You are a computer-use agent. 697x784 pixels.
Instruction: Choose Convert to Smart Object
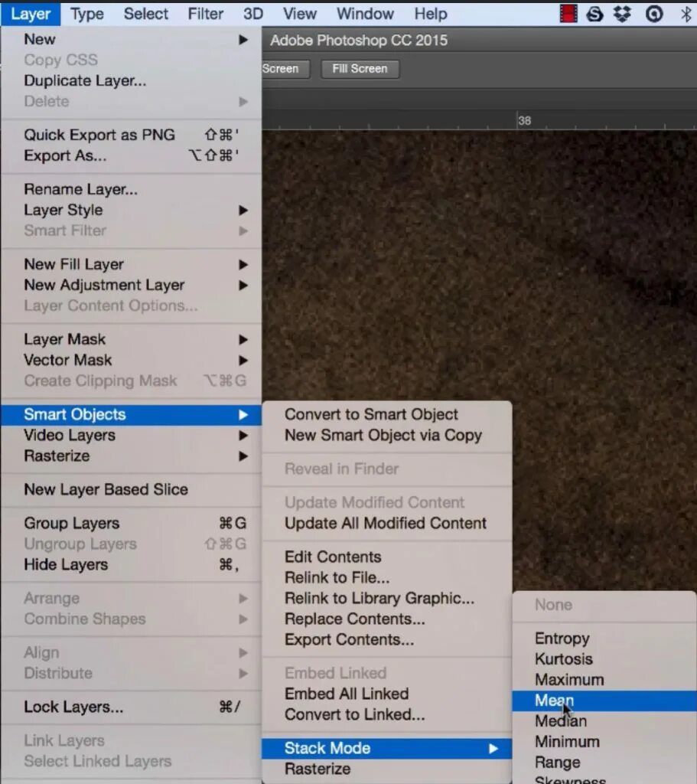click(x=386, y=414)
